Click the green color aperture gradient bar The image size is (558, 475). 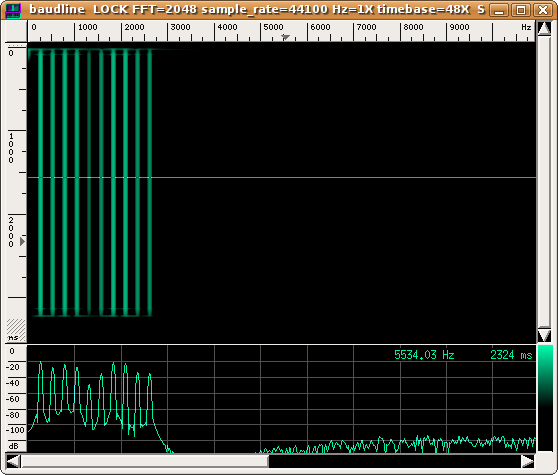(x=544, y=397)
